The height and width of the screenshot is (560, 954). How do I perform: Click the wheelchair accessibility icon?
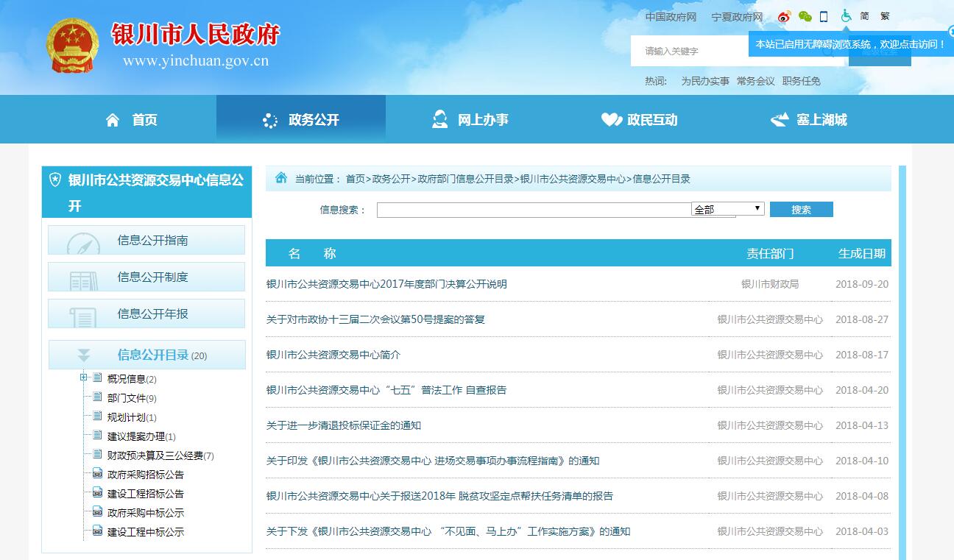tap(846, 15)
